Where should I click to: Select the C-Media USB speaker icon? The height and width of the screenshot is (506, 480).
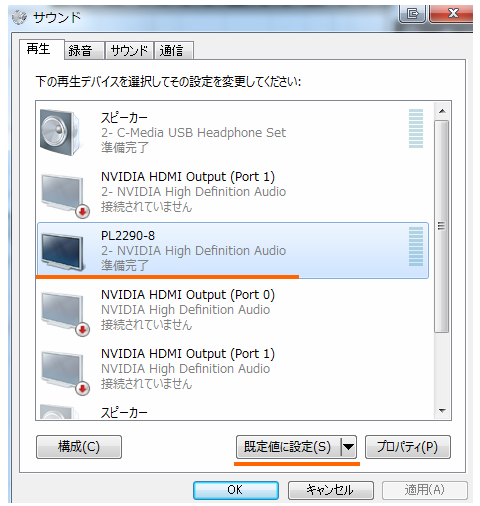tap(60, 132)
